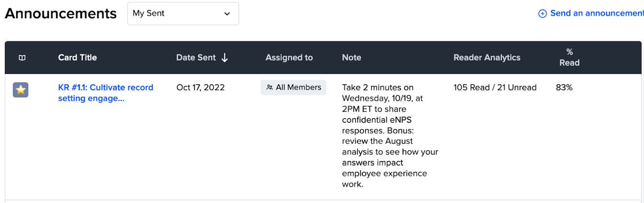Click the Note column header
The height and width of the screenshot is (203, 644).
352,58
